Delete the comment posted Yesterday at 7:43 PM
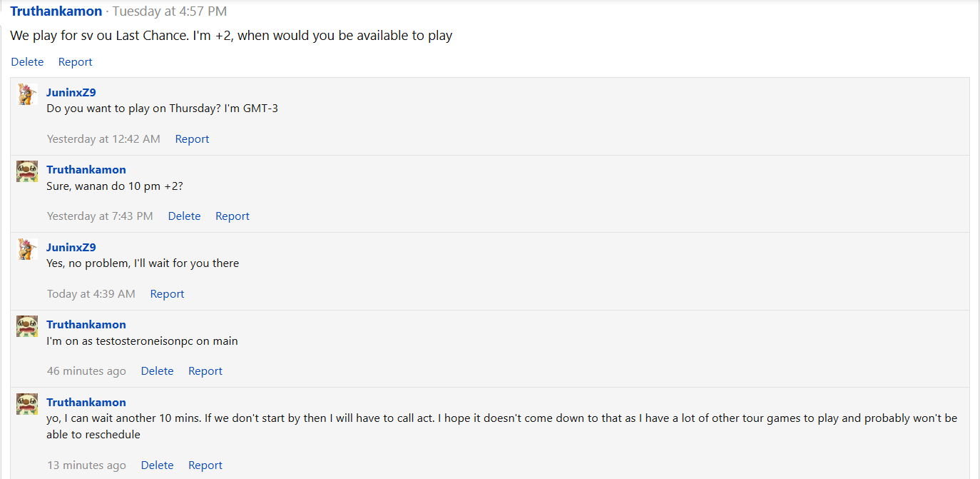The width and height of the screenshot is (980, 479). coord(184,216)
